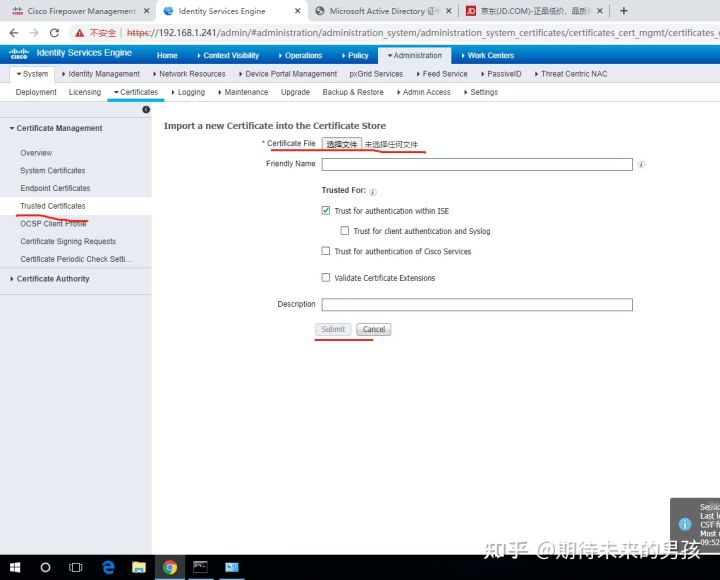Open Feed Service menu
Image resolution: width=720 pixels, height=580 pixels.
pos(442,73)
